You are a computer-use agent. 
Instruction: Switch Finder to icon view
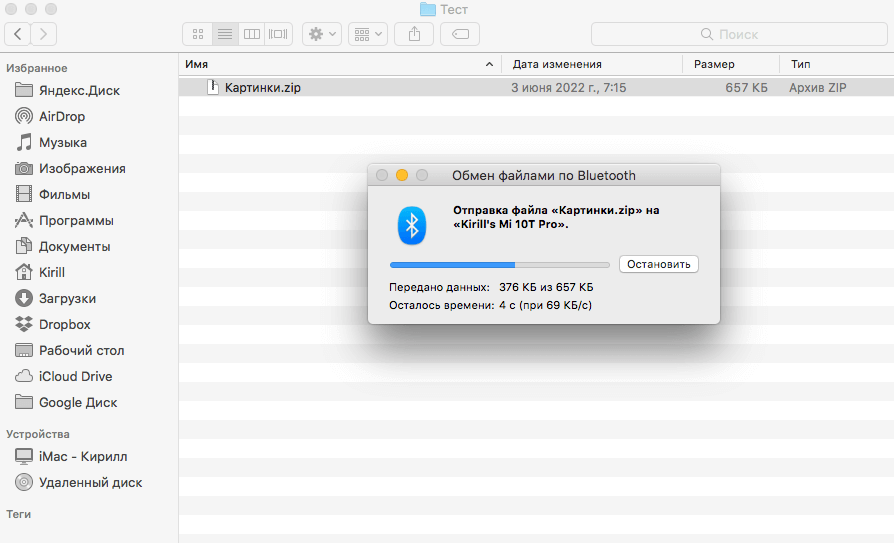click(x=198, y=34)
